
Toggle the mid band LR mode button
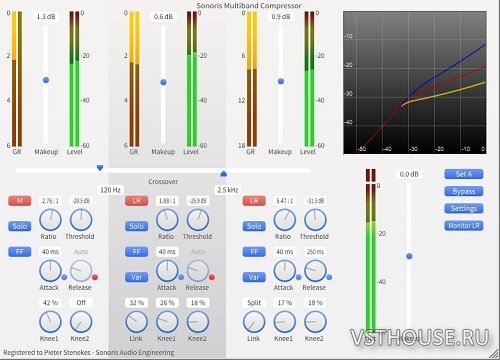click(137, 201)
